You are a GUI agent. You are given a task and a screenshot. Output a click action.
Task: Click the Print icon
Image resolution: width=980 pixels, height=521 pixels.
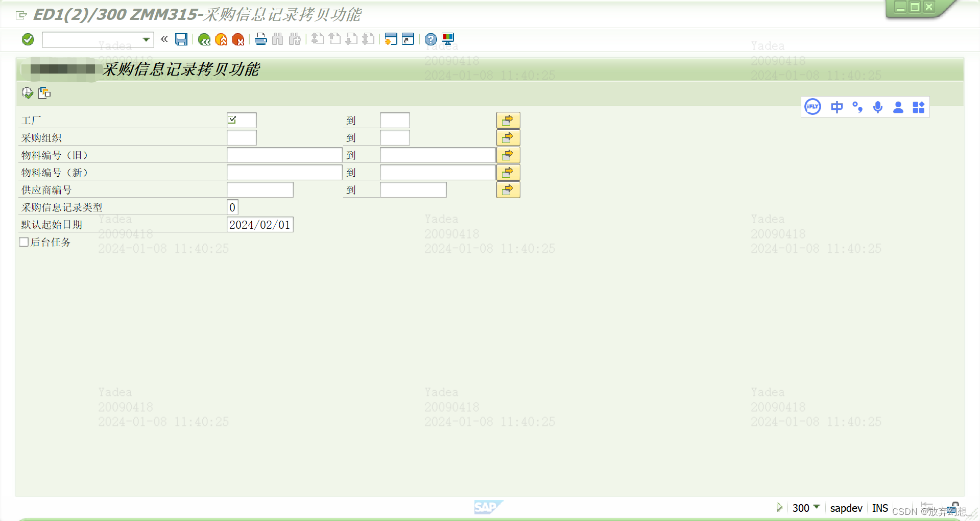tap(261, 39)
